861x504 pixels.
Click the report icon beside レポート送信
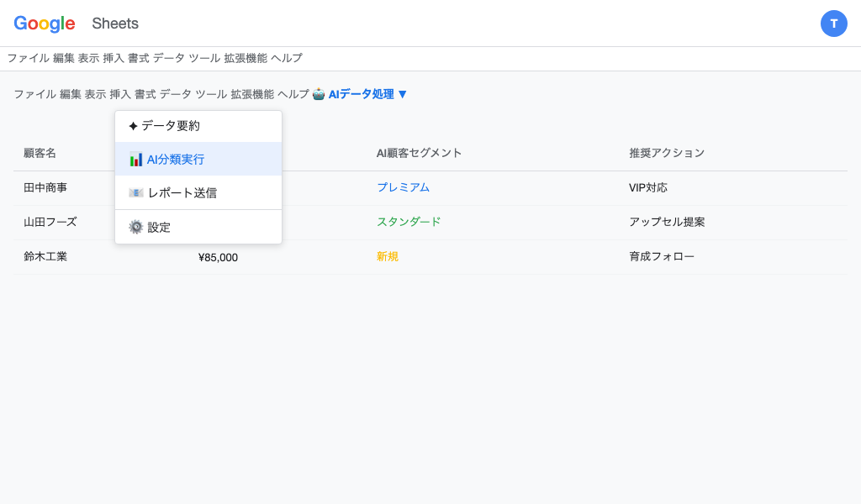pos(135,192)
